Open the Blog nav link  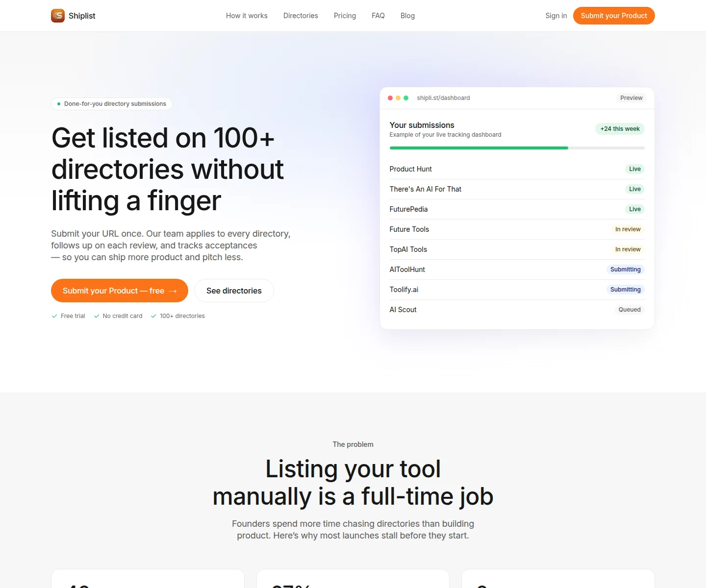(407, 16)
